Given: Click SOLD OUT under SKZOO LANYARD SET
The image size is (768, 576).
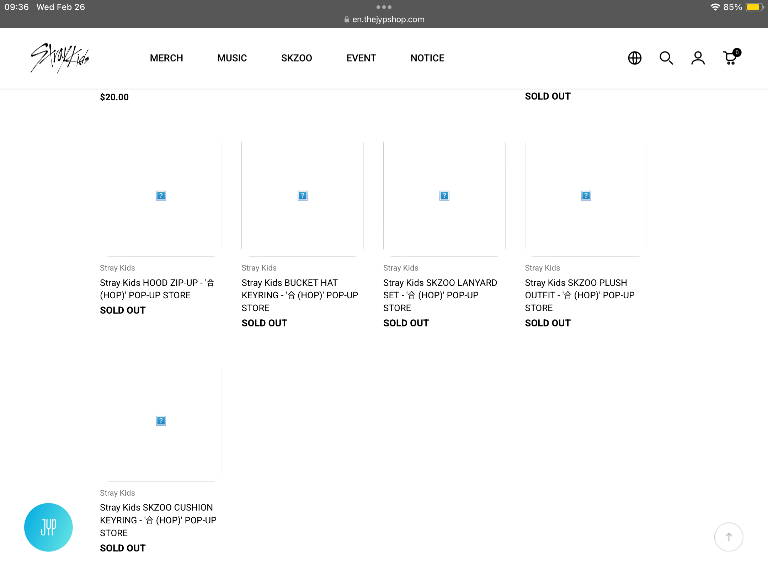Looking at the screenshot, I should pyautogui.click(x=406, y=323).
